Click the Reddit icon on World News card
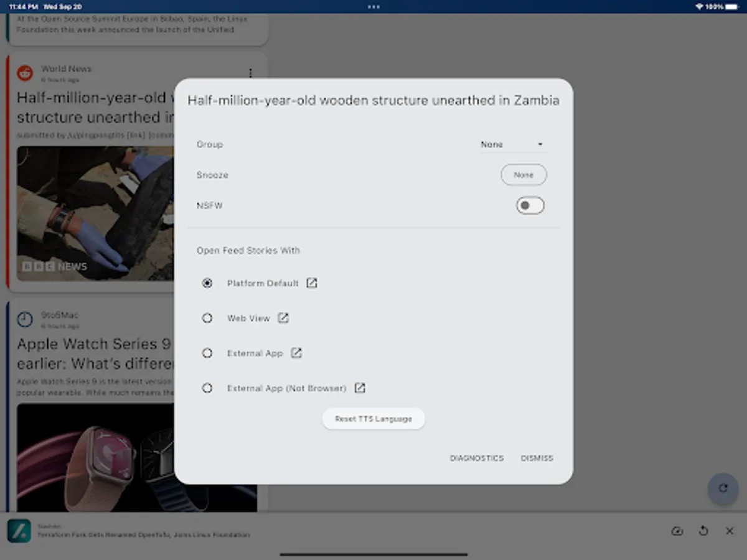 pos(25,73)
